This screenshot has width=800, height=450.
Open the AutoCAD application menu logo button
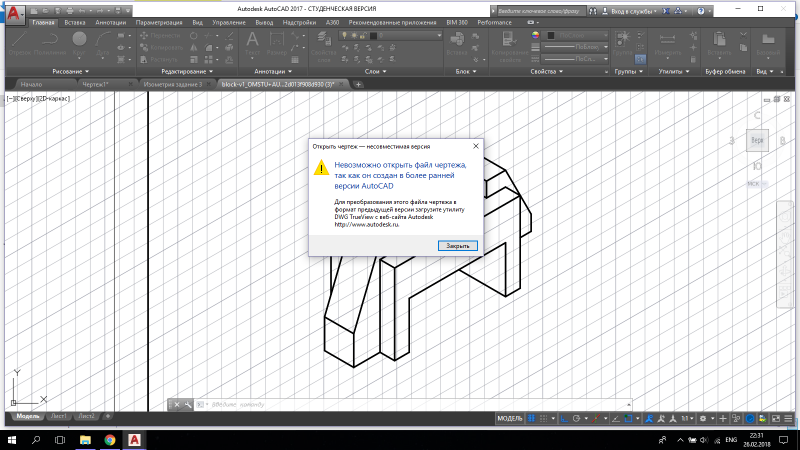14,14
